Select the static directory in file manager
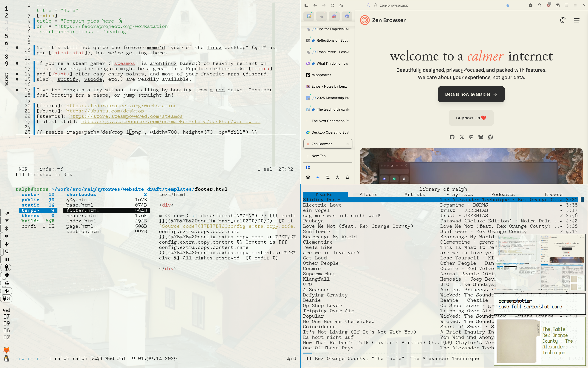Viewport: 588px width, 368px height. [38, 205]
